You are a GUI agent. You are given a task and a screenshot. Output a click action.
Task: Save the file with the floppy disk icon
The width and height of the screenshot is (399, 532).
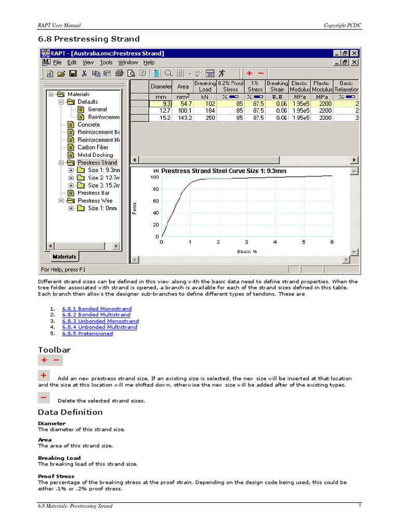(x=73, y=73)
